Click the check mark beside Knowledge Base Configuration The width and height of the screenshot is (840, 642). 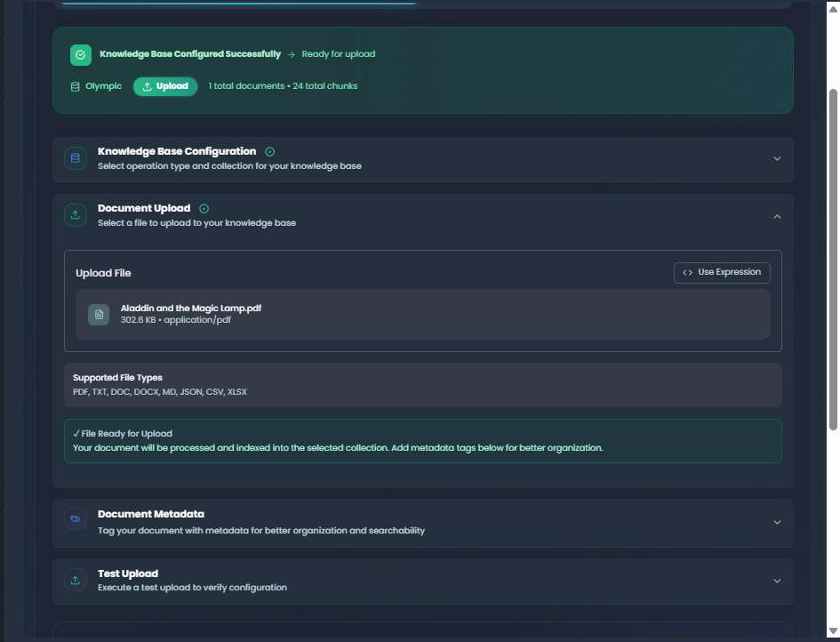(270, 152)
